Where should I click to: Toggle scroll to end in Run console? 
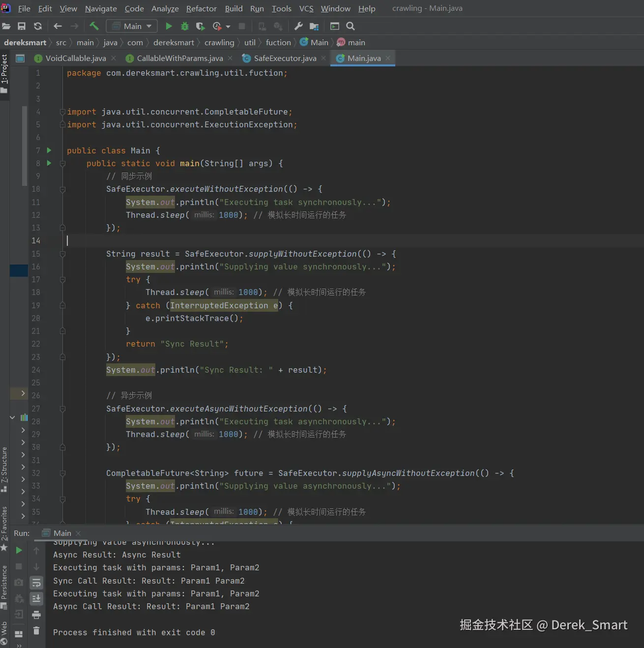coord(36,598)
